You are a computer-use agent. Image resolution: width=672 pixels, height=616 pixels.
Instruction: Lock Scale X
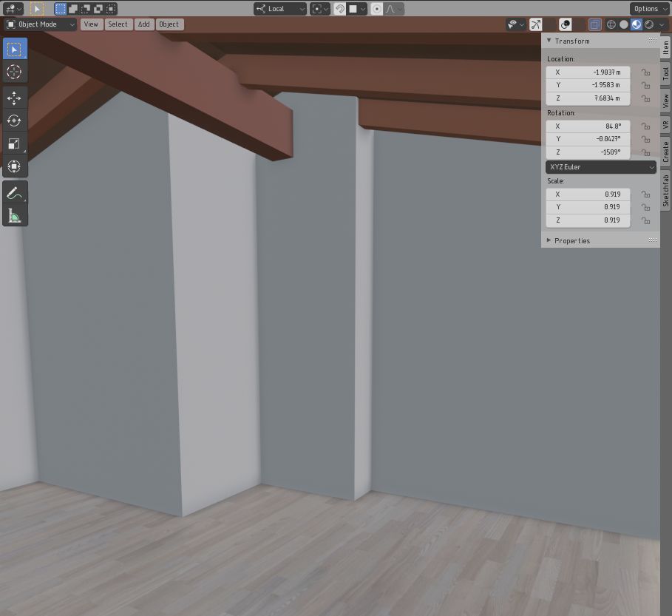coord(646,194)
